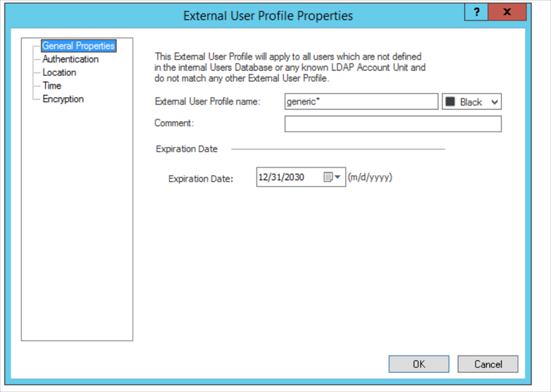Screen dimensions: 551x392
Task: Click the month in the expiration date
Action: [264, 177]
